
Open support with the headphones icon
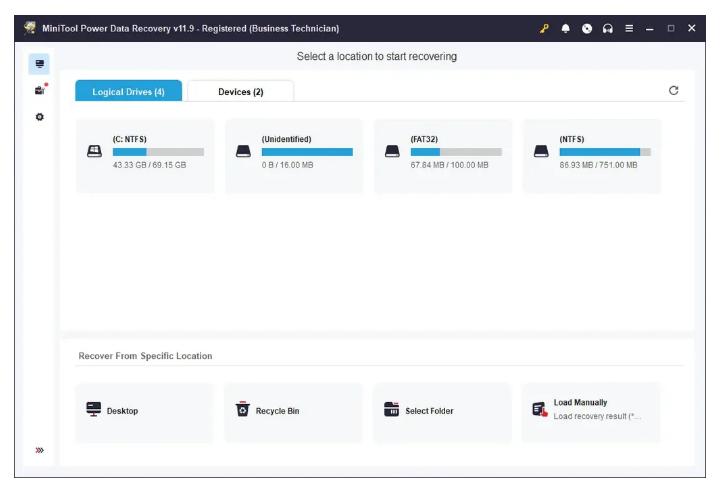(x=608, y=28)
